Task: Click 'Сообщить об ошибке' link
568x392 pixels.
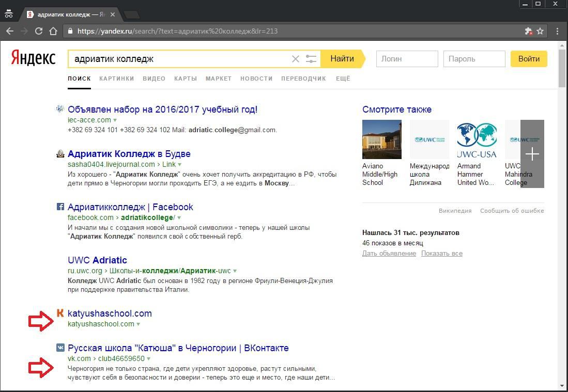Action: click(512, 211)
